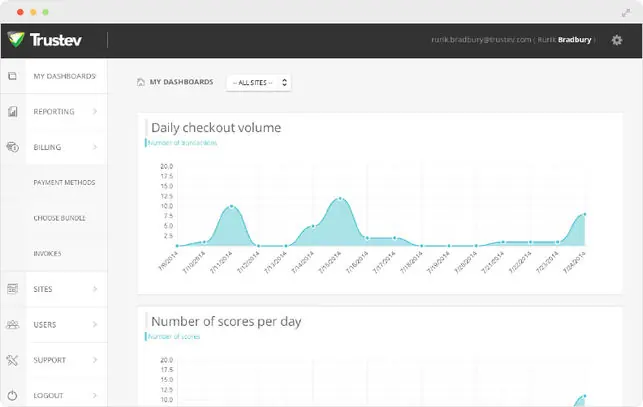Screen dimensions: 643x407
Task: Click the Support tools icon
Action: point(12,360)
